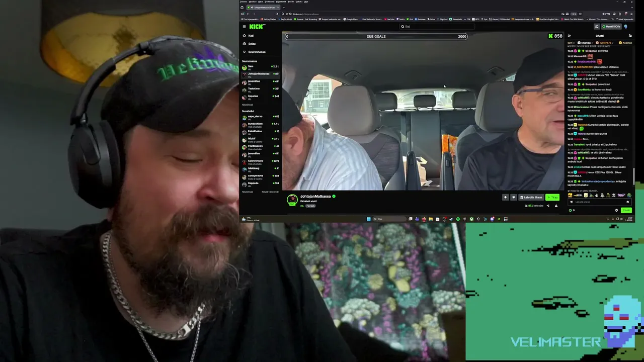Open a new browser tab
644x362 pixels.
click(x=283, y=8)
